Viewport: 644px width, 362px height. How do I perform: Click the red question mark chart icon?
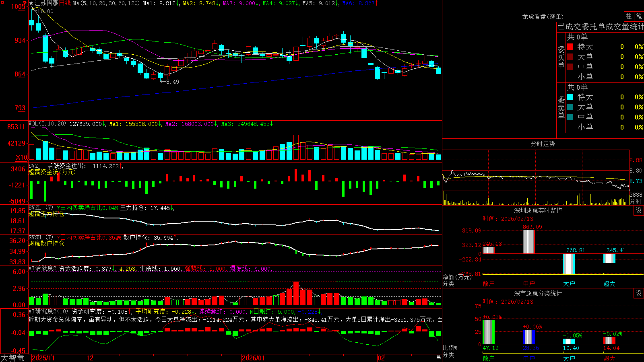(x=25, y=4)
